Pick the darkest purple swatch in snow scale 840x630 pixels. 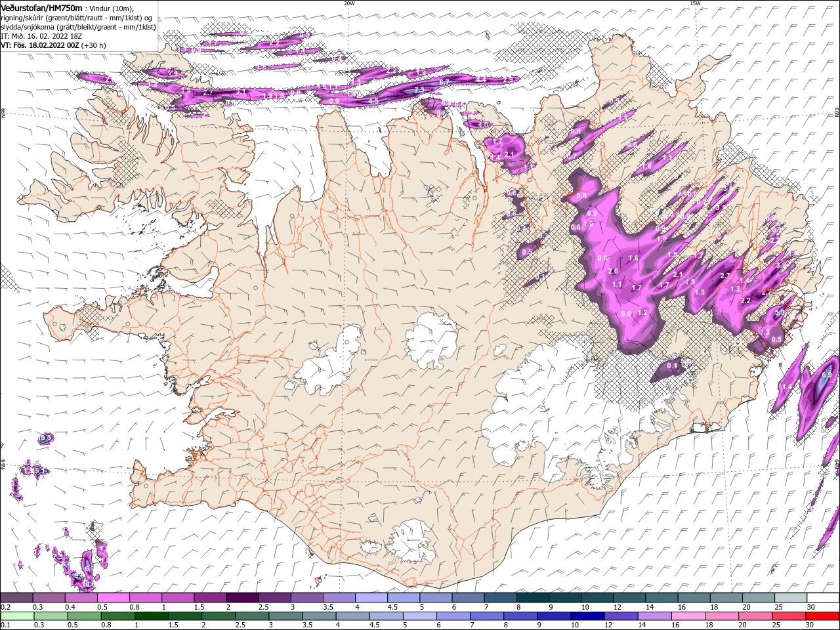(242, 598)
